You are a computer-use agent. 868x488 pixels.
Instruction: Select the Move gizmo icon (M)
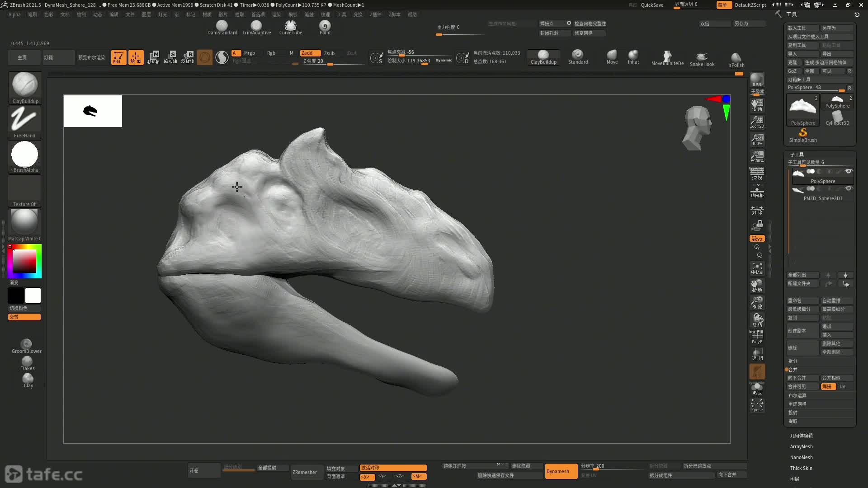click(153, 57)
